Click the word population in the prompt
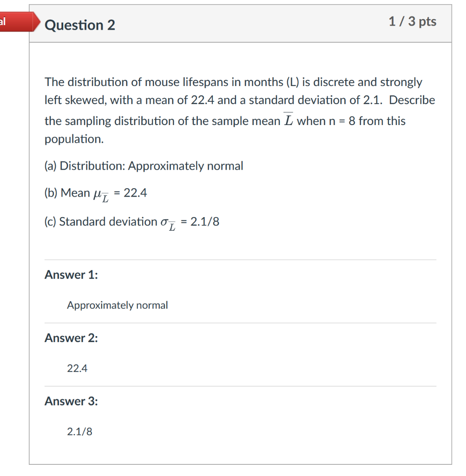The image size is (466, 476). [x=74, y=139]
